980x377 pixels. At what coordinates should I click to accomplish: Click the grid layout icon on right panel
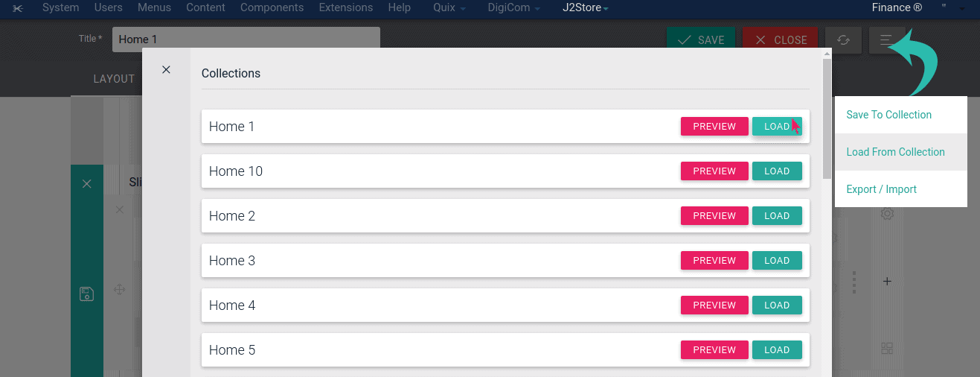point(886,348)
